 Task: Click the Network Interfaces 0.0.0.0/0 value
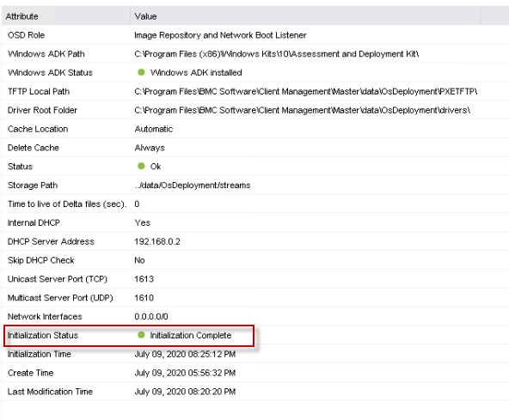tap(151, 317)
